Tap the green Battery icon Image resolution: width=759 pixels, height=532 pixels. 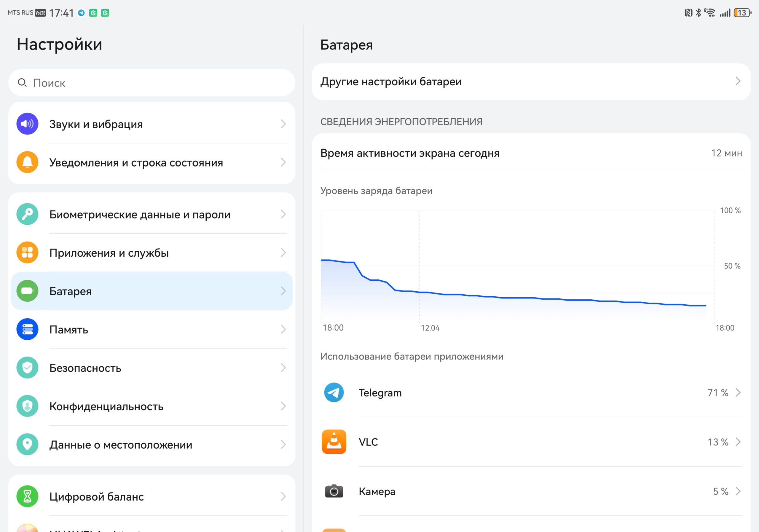point(28,291)
